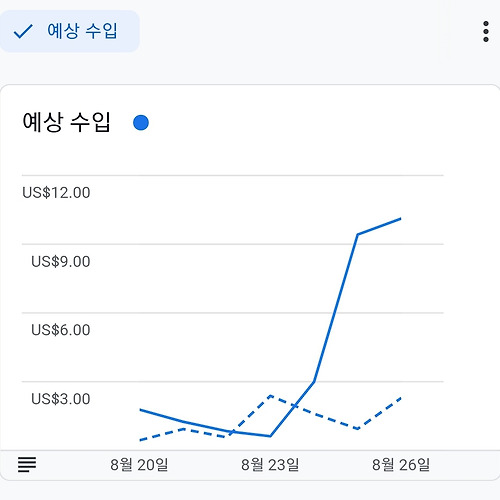Click the US$6.00 axis label
Screen dimensions: 500x500
pos(61,330)
